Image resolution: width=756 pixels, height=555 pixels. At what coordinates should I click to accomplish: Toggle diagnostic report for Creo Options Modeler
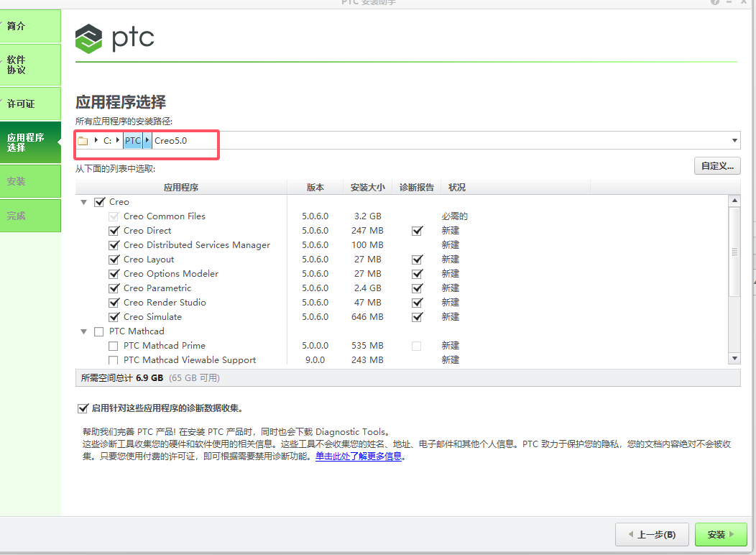click(417, 274)
